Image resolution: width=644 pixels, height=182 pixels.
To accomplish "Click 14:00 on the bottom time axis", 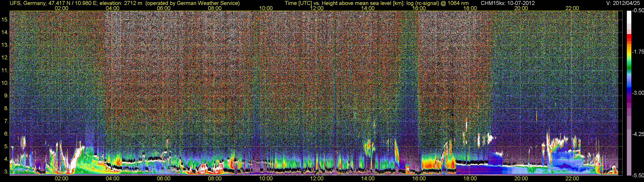I will pyautogui.click(x=368, y=179).
